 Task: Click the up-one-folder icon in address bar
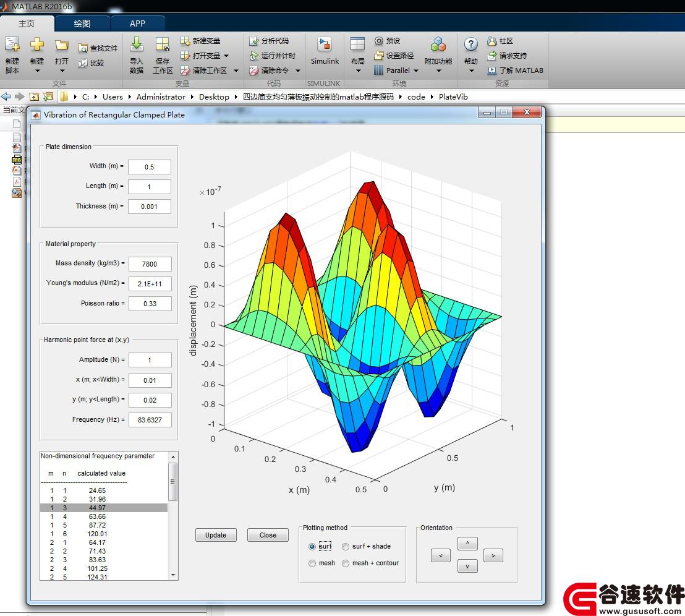coord(34,96)
